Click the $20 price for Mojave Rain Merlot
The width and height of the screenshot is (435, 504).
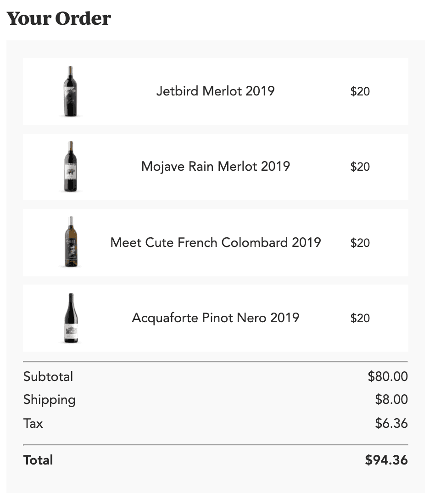pyautogui.click(x=360, y=167)
